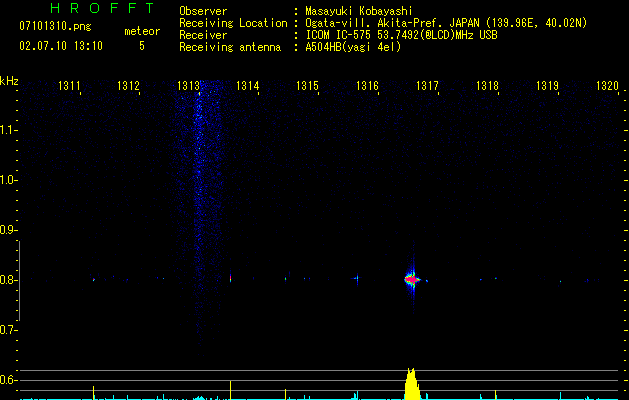Click the 0.9 kHz frequency label

8,230
